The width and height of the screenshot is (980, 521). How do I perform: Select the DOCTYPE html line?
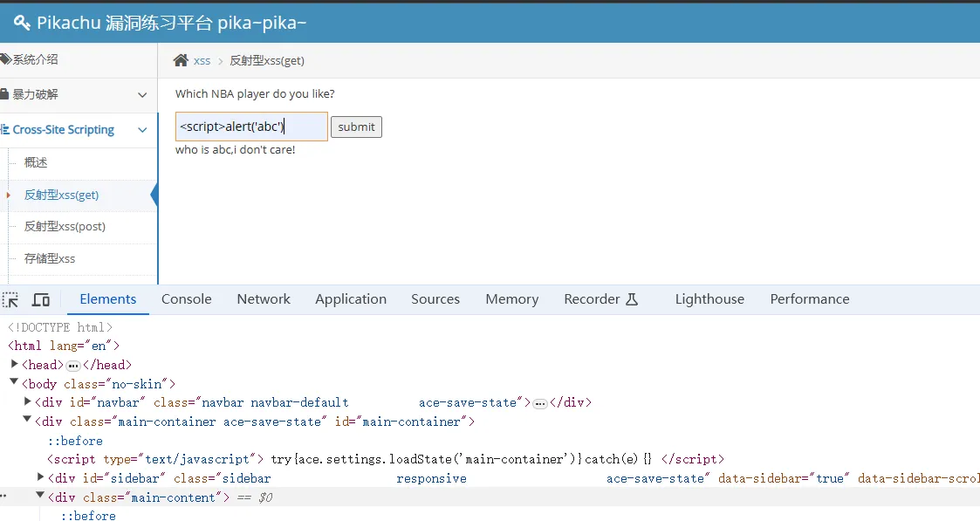(x=60, y=327)
